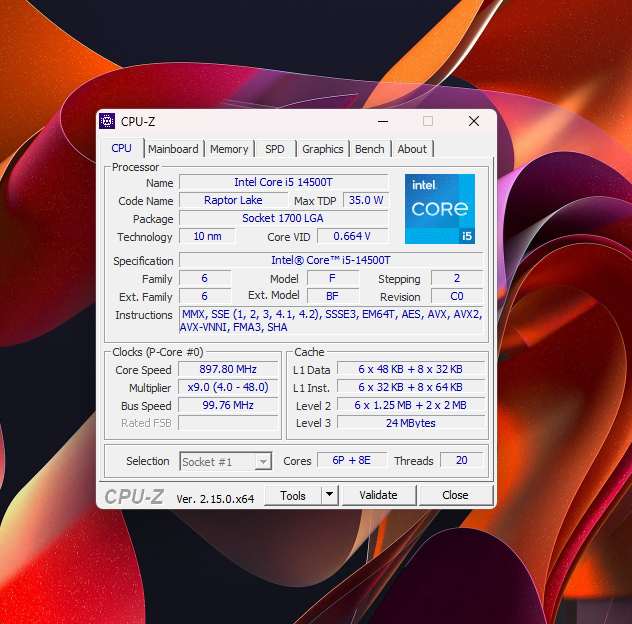Click the Level 2 cache value
Viewport: 632px width, 624px height.
pyautogui.click(x=411, y=405)
